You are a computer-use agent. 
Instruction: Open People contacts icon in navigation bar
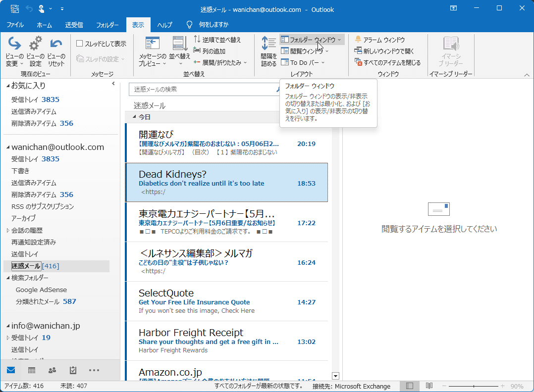[52, 370]
